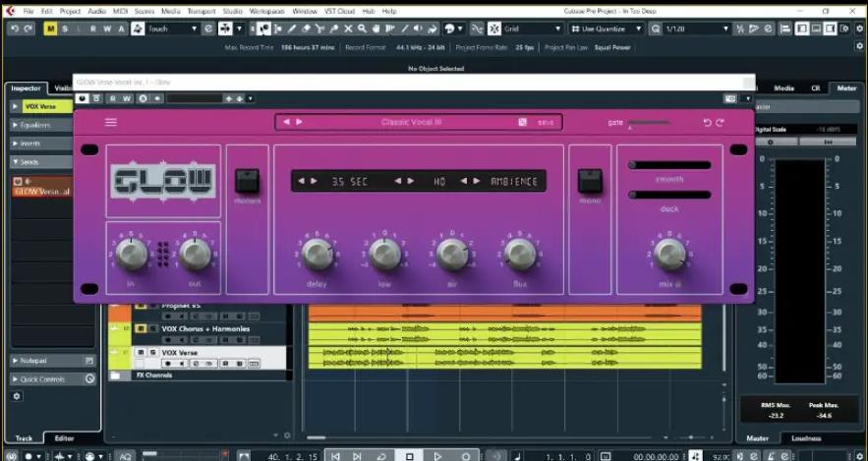Image resolution: width=868 pixels, height=461 pixels.
Task: Open the Transport menu
Action: [201, 11]
